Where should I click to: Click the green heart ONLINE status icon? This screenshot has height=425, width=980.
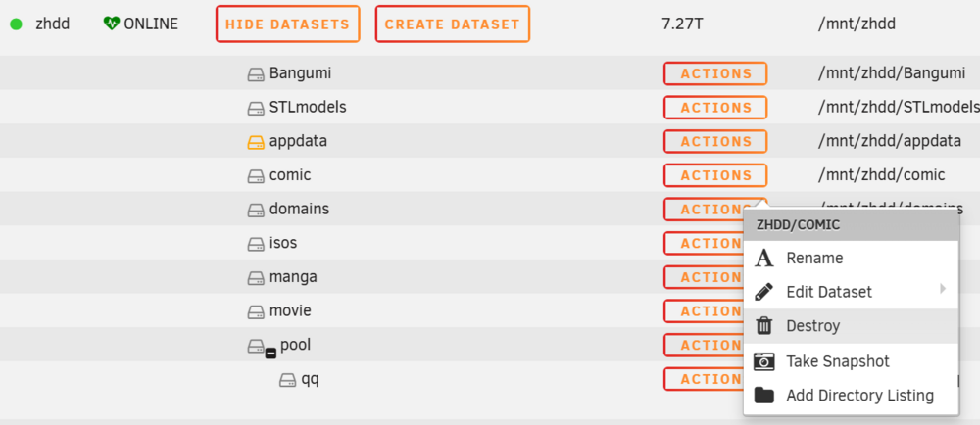pos(112,24)
